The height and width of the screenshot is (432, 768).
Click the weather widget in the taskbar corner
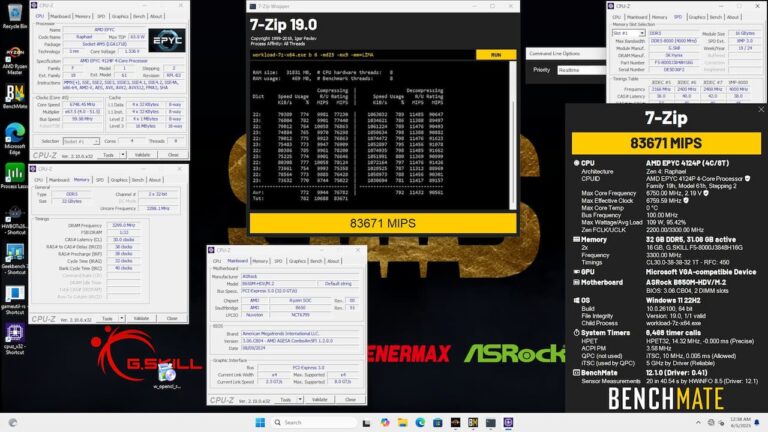13,422
